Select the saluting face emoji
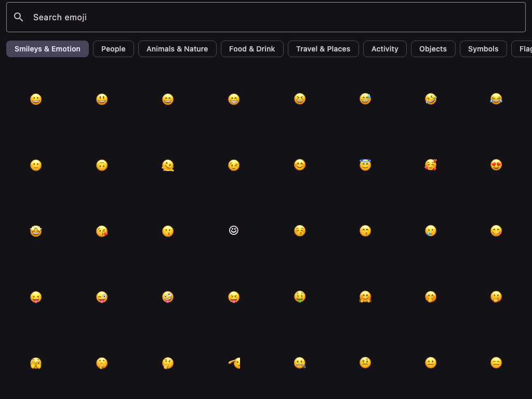This screenshot has width=532, height=399. 234,363
